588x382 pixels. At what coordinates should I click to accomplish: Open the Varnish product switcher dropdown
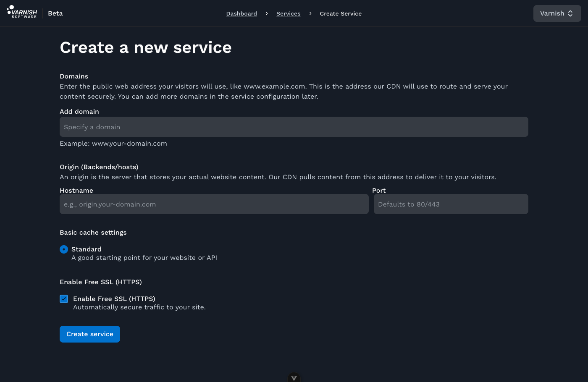[x=557, y=13]
